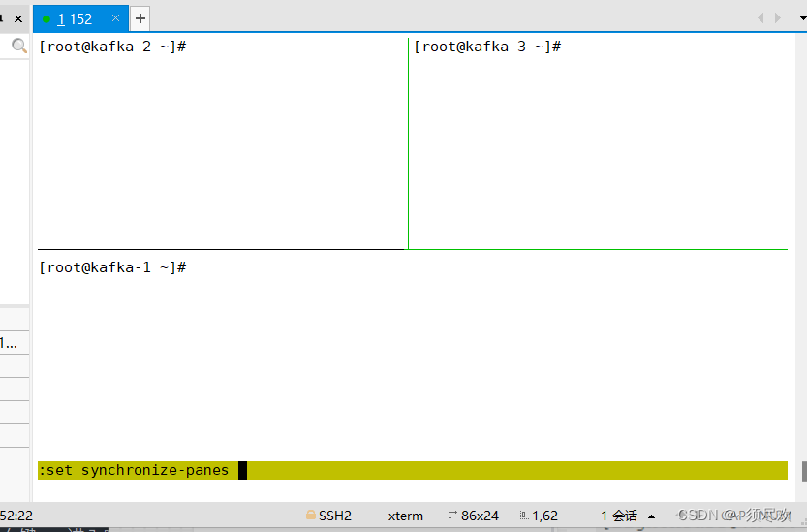
Task: Click the "[root@kafka-2 ~]#" prompt text
Action: pos(112,47)
